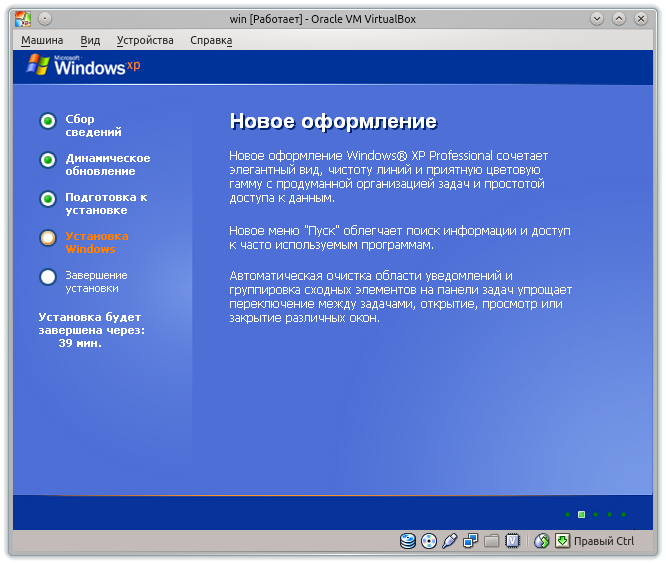
Task: Click the round window menu button in title bar
Action: pyautogui.click(x=45, y=19)
